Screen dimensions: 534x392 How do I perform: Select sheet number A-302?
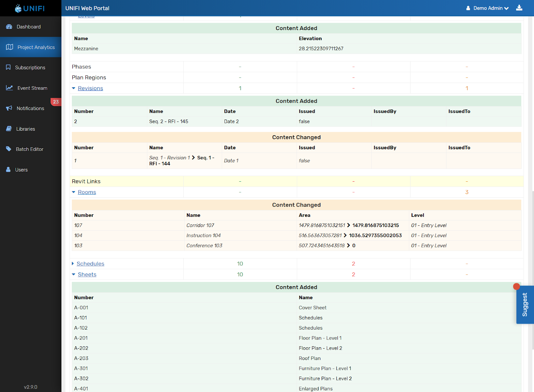(x=81, y=378)
